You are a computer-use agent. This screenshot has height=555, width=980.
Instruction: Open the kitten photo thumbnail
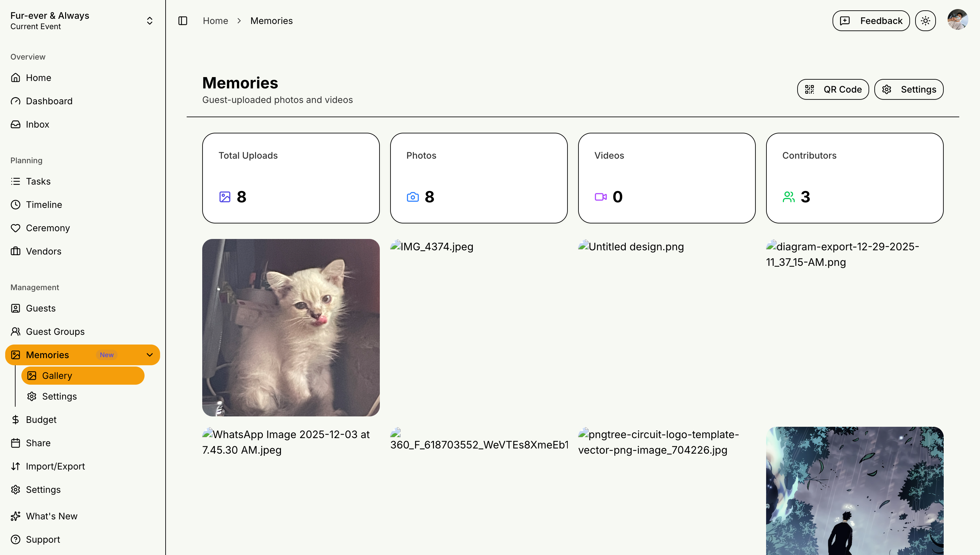coord(291,327)
